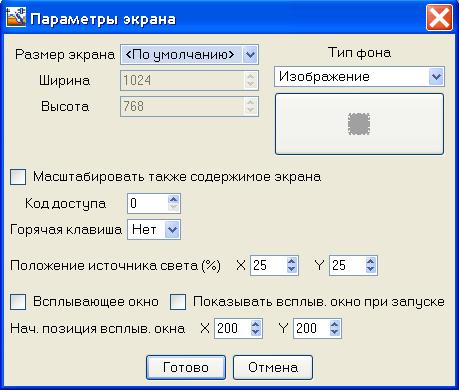Enable Масштабировать также содержимое экрана checkbox
The image size is (459, 391).
(18, 177)
